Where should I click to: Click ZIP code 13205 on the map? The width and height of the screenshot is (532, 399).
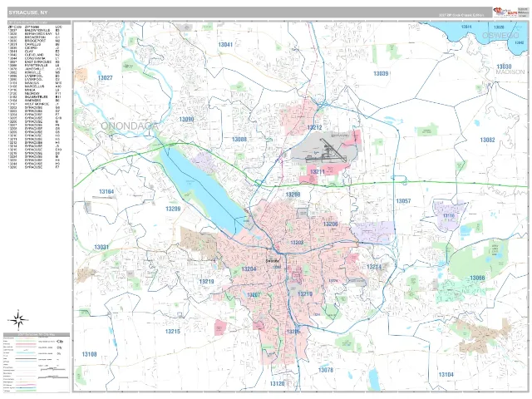pyautogui.click(x=293, y=332)
